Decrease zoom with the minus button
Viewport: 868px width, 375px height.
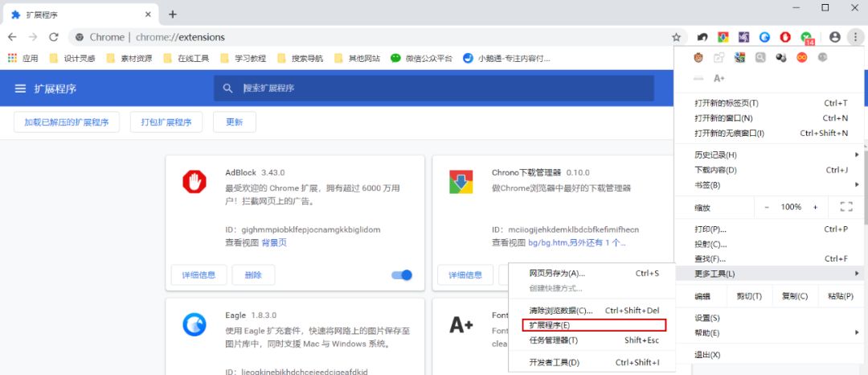pyautogui.click(x=767, y=207)
